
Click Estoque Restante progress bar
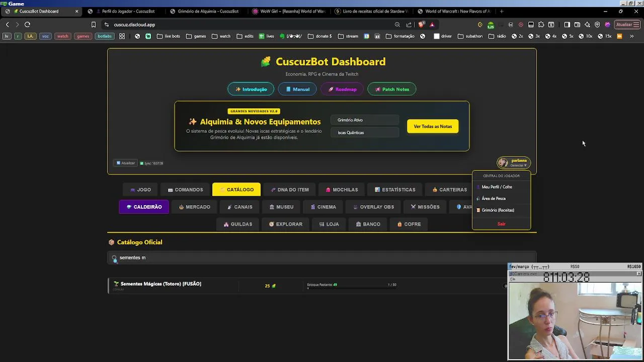click(x=352, y=288)
